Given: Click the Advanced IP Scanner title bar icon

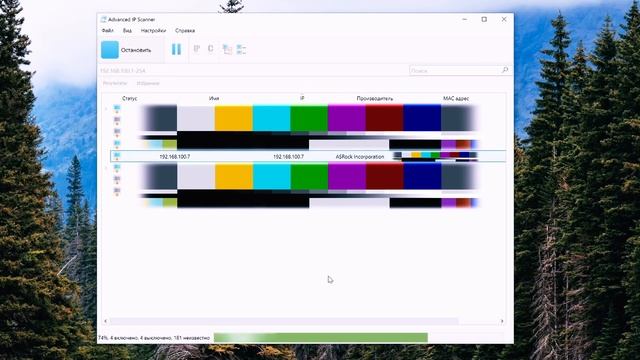Looking at the screenshot, I should [104, 19].
